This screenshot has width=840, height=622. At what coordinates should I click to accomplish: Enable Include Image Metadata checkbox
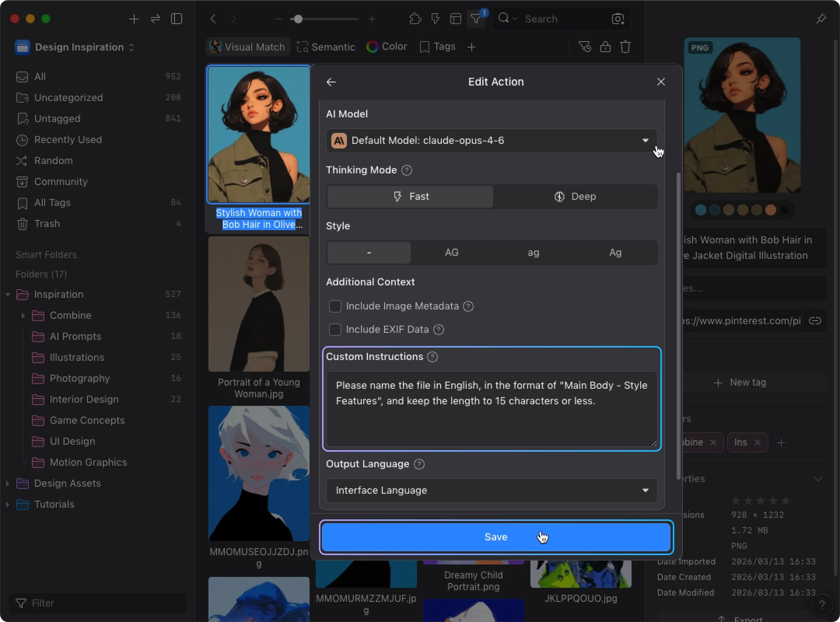click(335, 306)
